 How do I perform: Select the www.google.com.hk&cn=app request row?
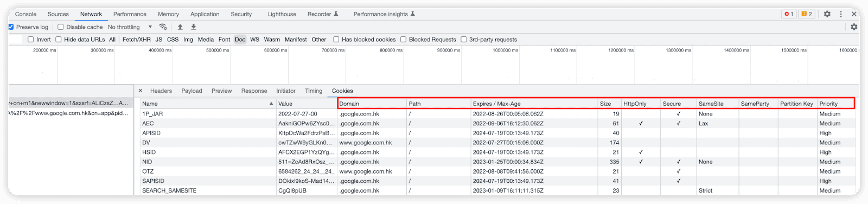(x=71, y=113)
